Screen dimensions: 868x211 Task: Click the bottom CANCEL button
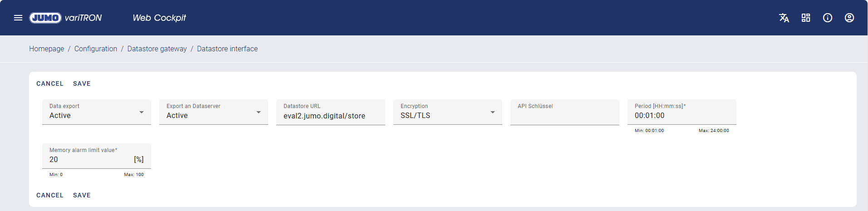tap(50, 195)
